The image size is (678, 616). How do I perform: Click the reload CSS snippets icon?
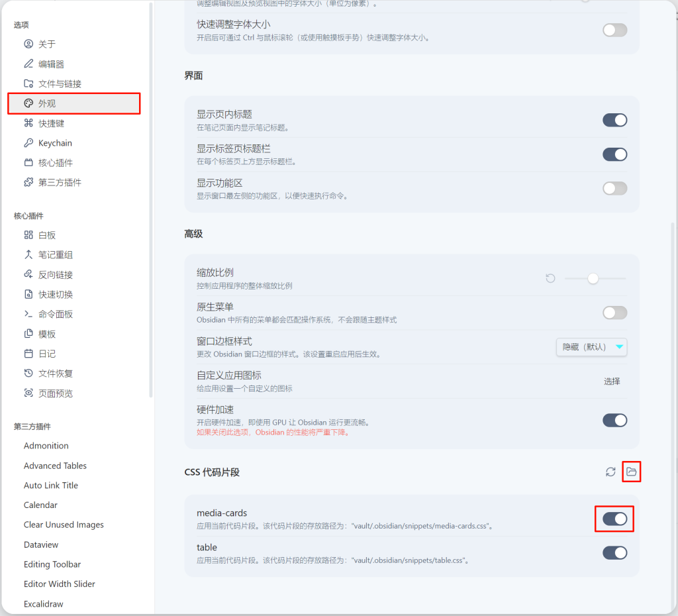(x=610, y=472)
